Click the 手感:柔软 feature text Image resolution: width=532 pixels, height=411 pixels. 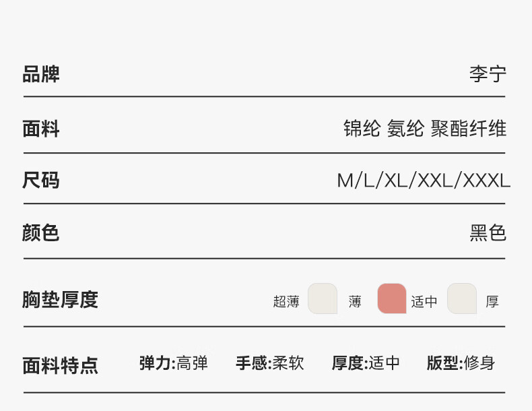270,363
